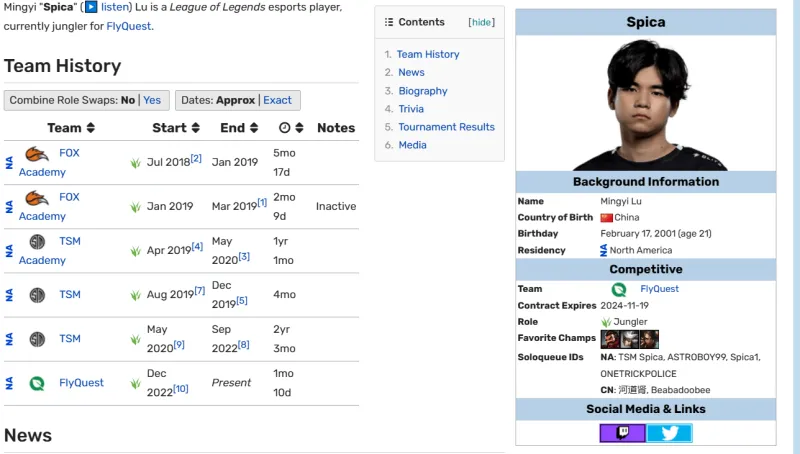Click TSM logo in TSM Academy row
This screenshot has width=800, height=454.
pos(37,241)
